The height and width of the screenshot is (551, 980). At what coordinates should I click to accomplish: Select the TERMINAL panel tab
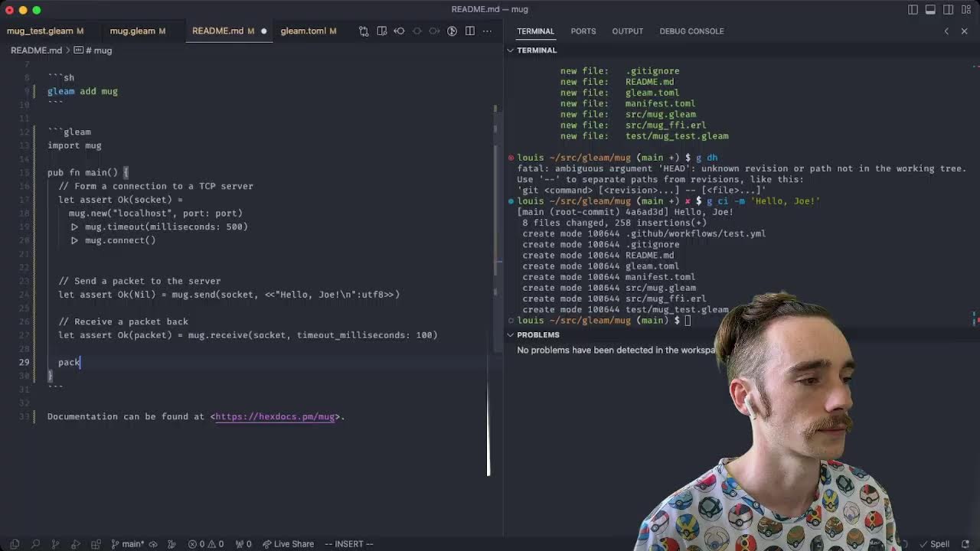tap(535, 31)
